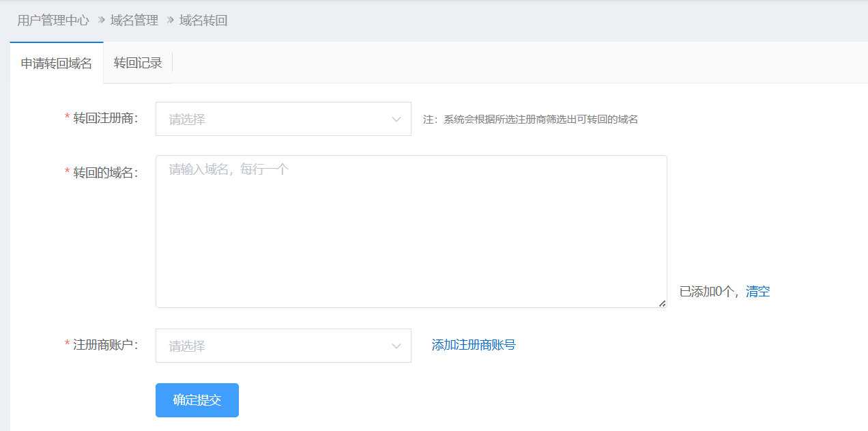Click the 域名转回 breadcrumb text
Screen dimensions: 868x431
click(x=203, y=20)
